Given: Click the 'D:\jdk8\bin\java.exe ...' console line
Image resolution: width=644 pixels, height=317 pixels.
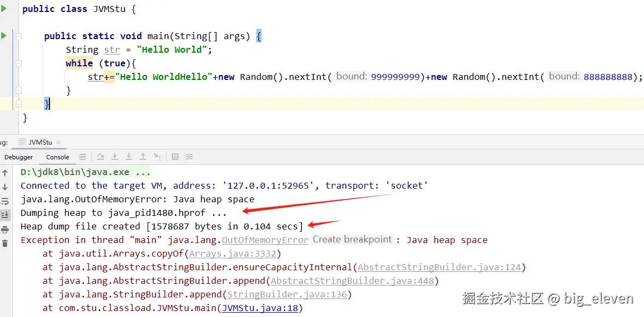Looking at the screenshot, I should tap(86, 172).
